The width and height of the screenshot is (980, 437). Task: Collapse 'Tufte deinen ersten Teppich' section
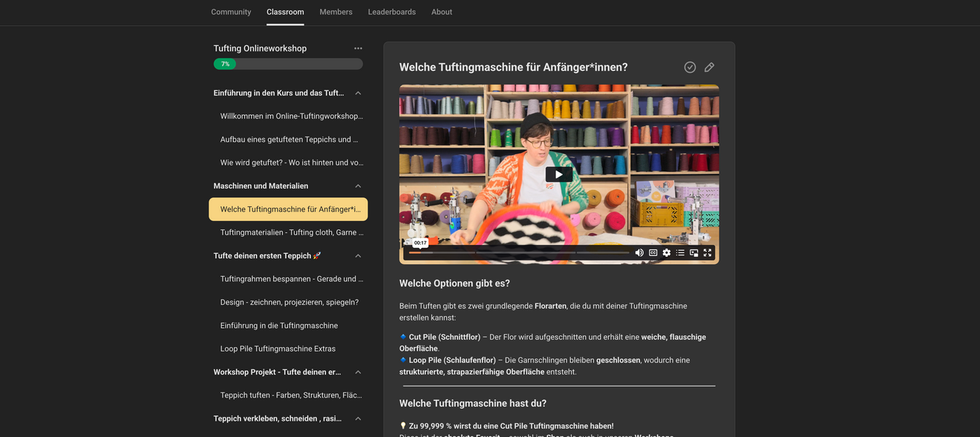tap(358, 256)
